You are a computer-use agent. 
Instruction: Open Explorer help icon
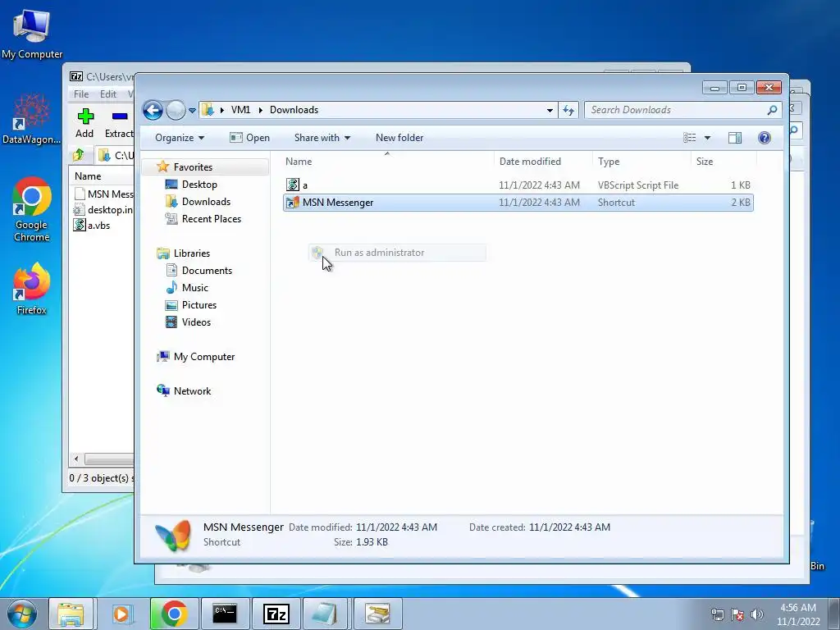765,138
